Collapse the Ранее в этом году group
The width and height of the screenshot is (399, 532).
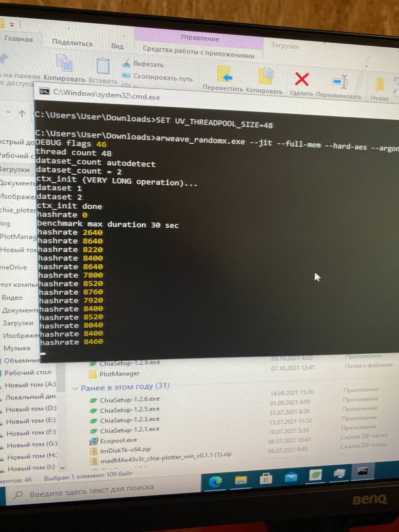(75, 388)
